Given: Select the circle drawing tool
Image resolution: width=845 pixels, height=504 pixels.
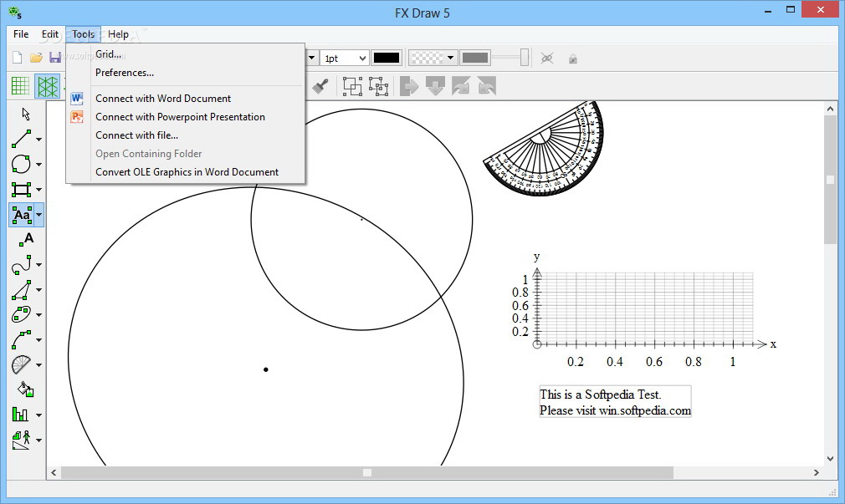Looking at the screenshot, I should pos(21,164).
